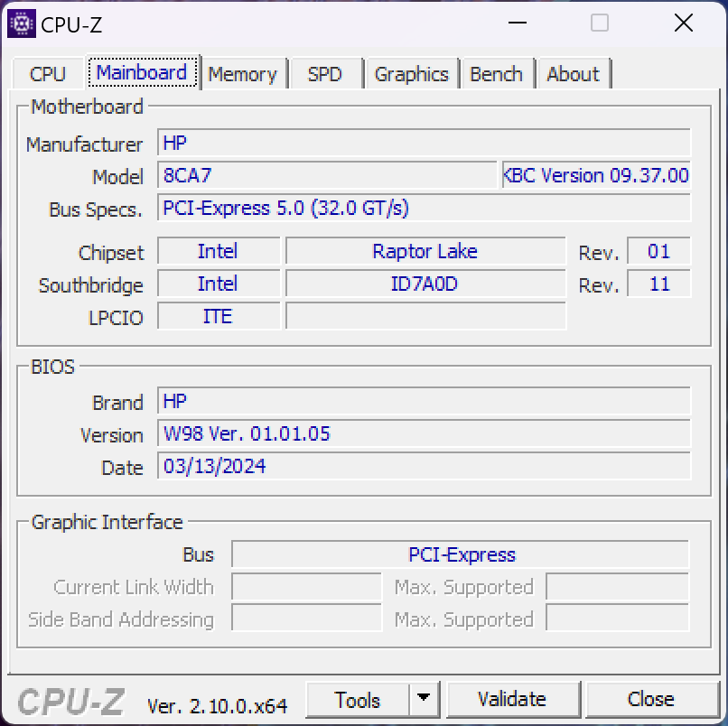Minimize the CPU-Z window
728x726 pixels.
point(518,23)
